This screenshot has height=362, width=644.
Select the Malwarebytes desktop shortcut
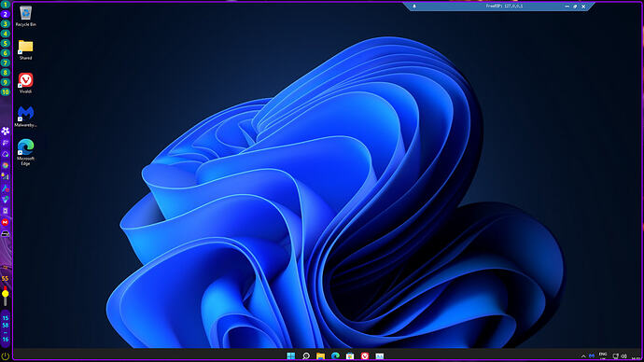[x=25, y=117]
